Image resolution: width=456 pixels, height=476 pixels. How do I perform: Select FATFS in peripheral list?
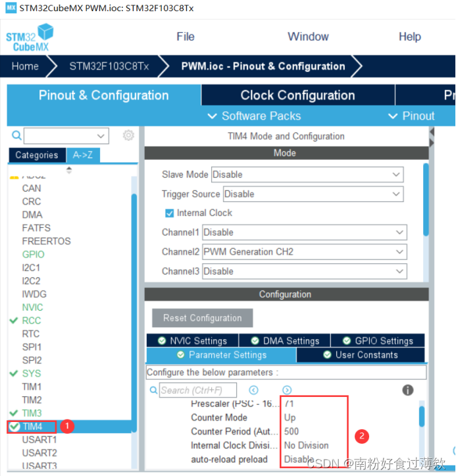(36, 228)
